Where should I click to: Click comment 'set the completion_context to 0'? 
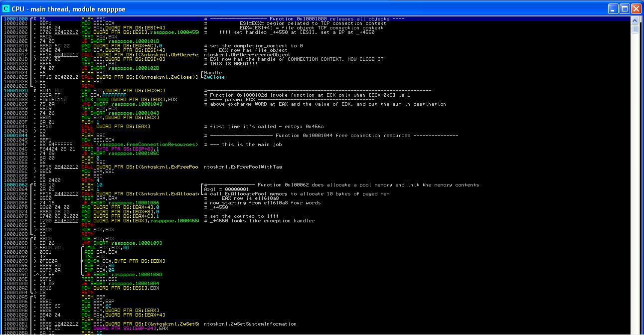pyautogui.click(x=256, y=46)
